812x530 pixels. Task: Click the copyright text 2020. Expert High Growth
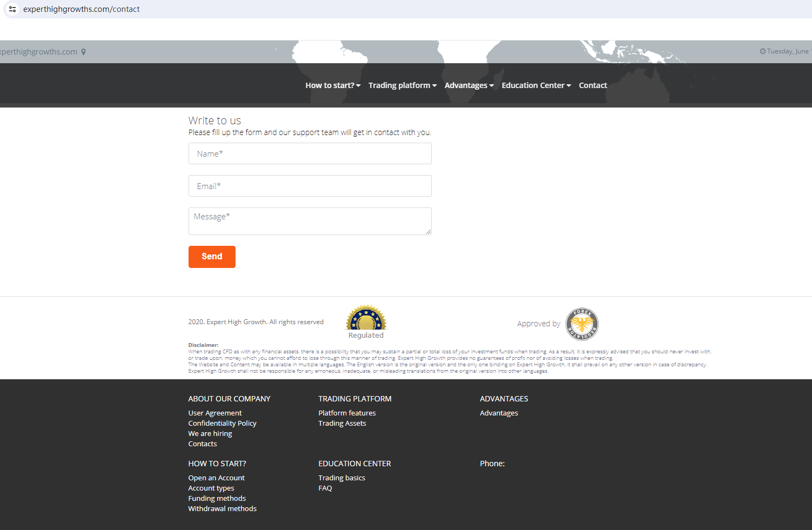point(256,322)
